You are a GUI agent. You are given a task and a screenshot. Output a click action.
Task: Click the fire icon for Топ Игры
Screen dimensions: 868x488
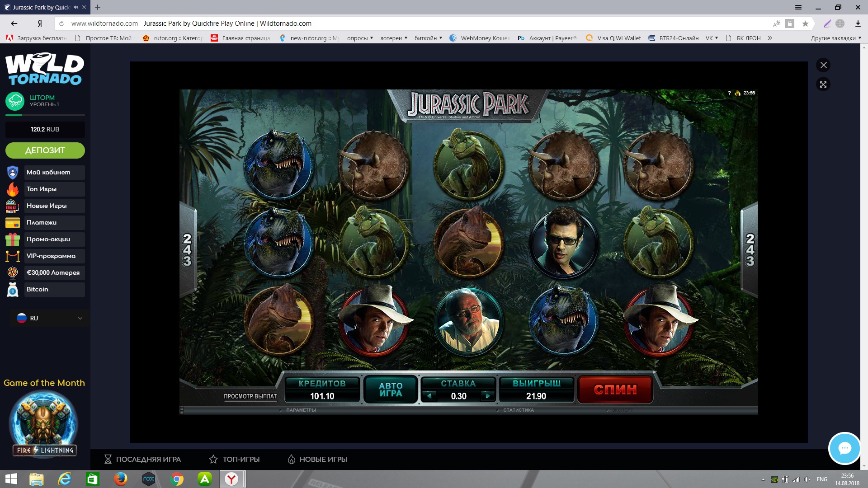point(13,189)
